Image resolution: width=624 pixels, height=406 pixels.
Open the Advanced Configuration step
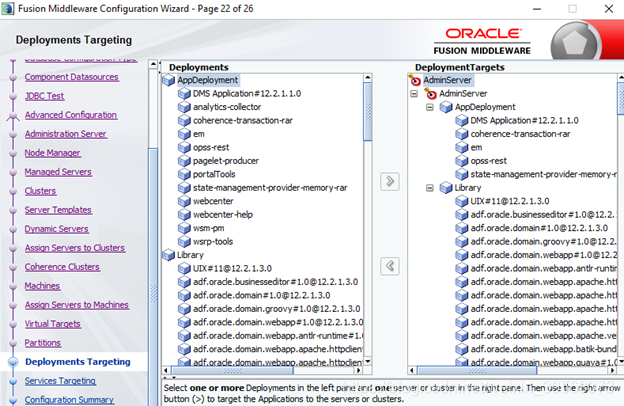71,115
